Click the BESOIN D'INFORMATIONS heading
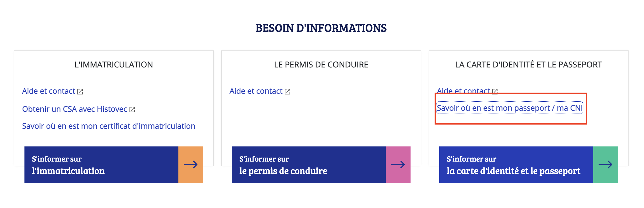Image resolution: width=644 pixels, height=208 pixels. (x=321, y=28)
